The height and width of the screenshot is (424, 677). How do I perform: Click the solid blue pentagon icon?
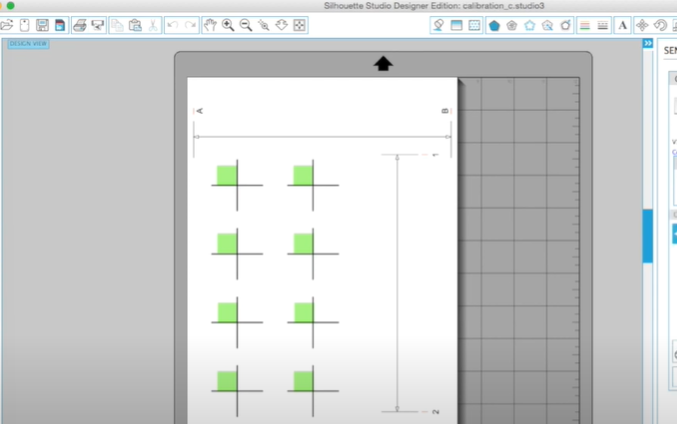(494, 25)
